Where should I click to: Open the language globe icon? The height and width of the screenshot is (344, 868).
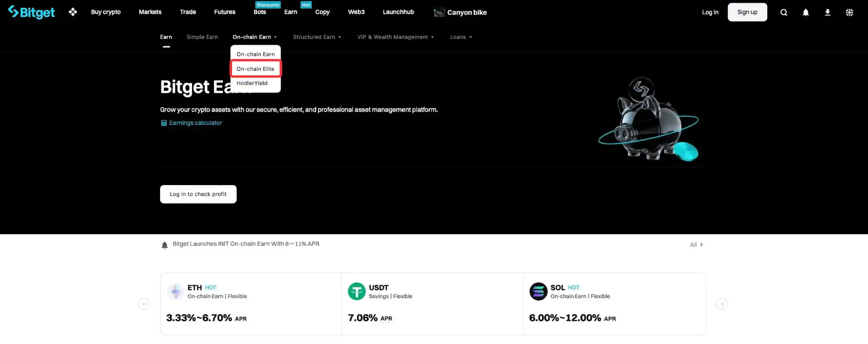[849, 13]
